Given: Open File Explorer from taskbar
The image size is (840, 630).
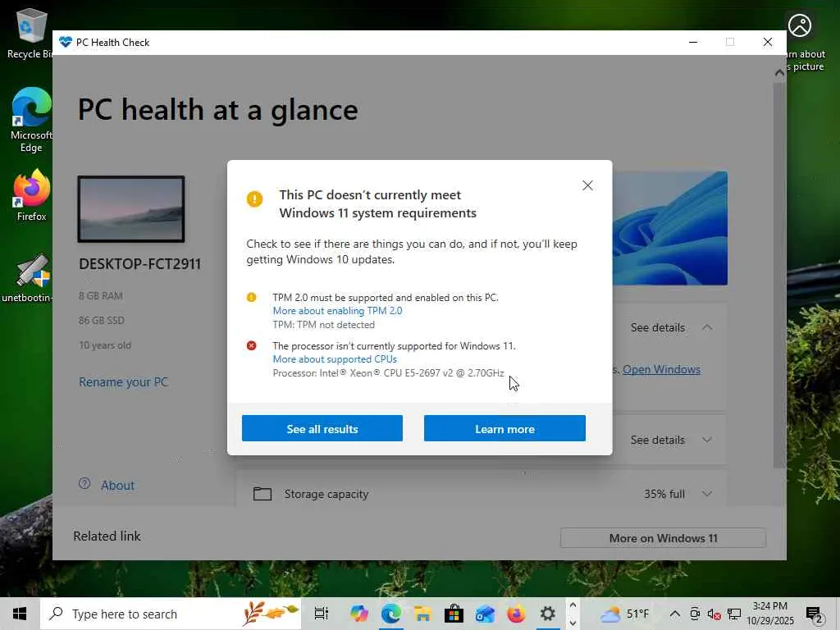Looking at the screenshot, I should click(x=422, y=614).
